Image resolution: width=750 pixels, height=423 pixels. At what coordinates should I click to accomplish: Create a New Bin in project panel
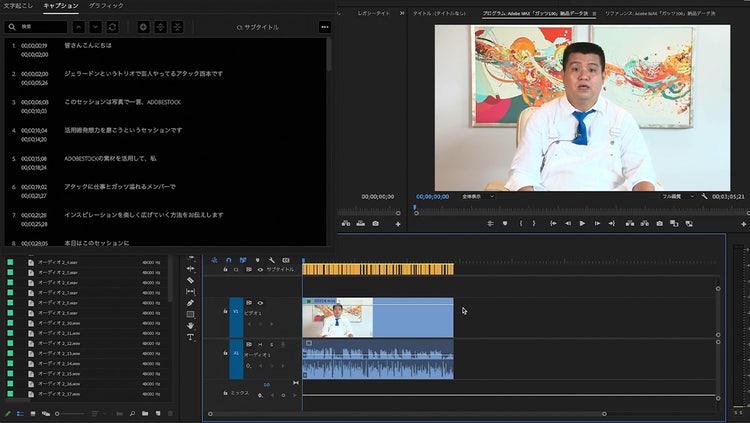(x=145, y=413)
